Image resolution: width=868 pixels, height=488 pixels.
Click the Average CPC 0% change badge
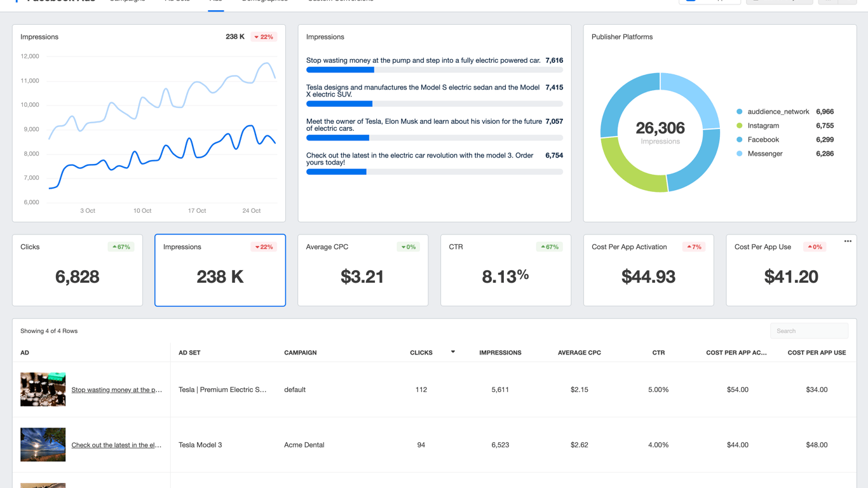[x=409, y=247]
